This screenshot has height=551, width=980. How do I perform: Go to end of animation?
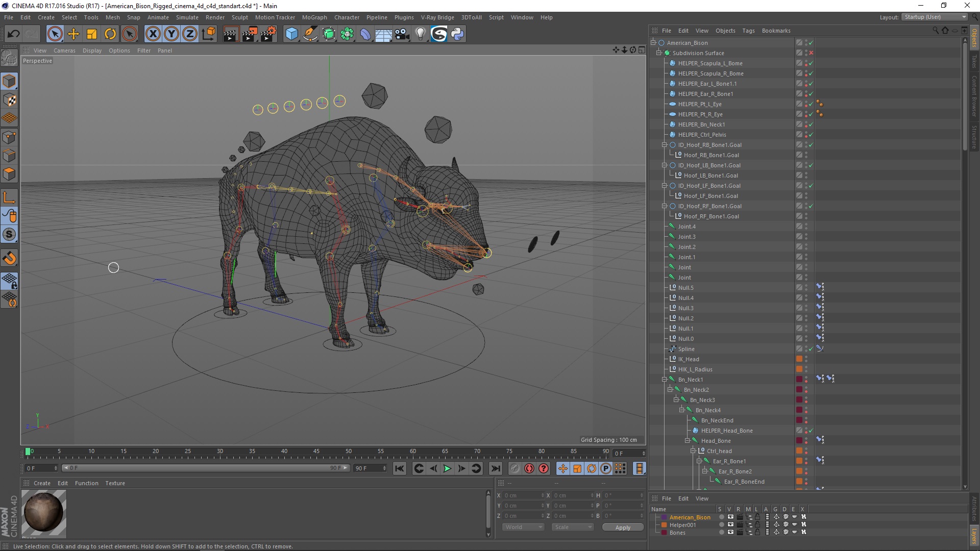tap(495, 468)
